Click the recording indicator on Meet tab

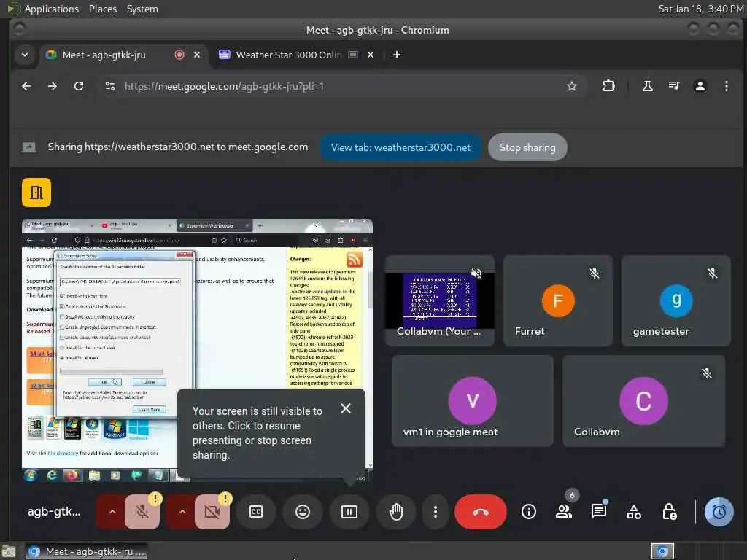click(x=179, y=55)
